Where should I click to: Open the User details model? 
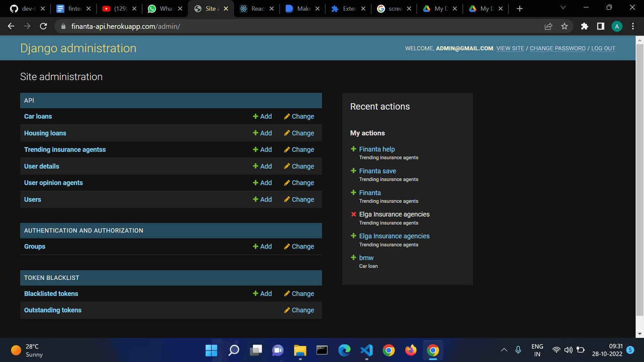pyautogui.click(x=42, y=166)
